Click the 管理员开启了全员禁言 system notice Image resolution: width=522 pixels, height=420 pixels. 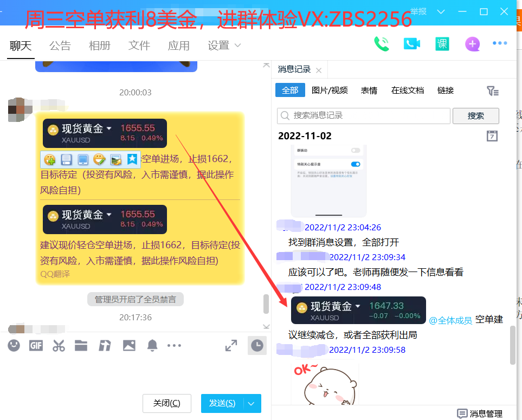(x=136, y=300)
